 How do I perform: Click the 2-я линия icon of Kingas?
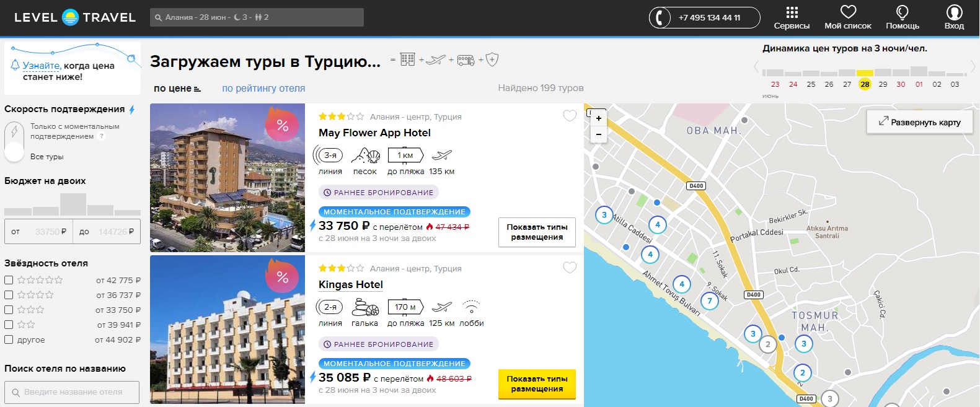click(330, 307)
